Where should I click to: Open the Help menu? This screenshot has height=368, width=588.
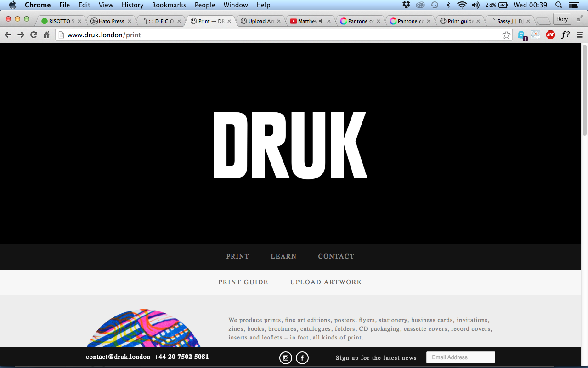[263, 5]
